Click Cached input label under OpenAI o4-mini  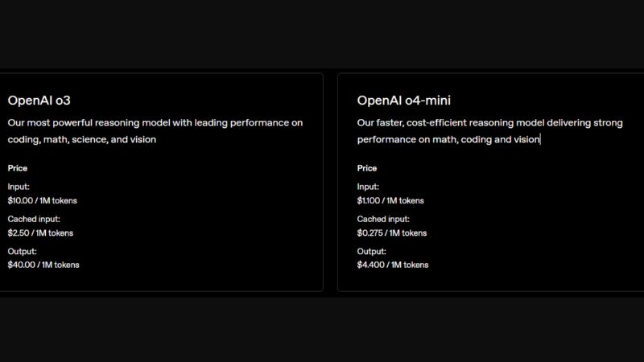click(383, 219)
